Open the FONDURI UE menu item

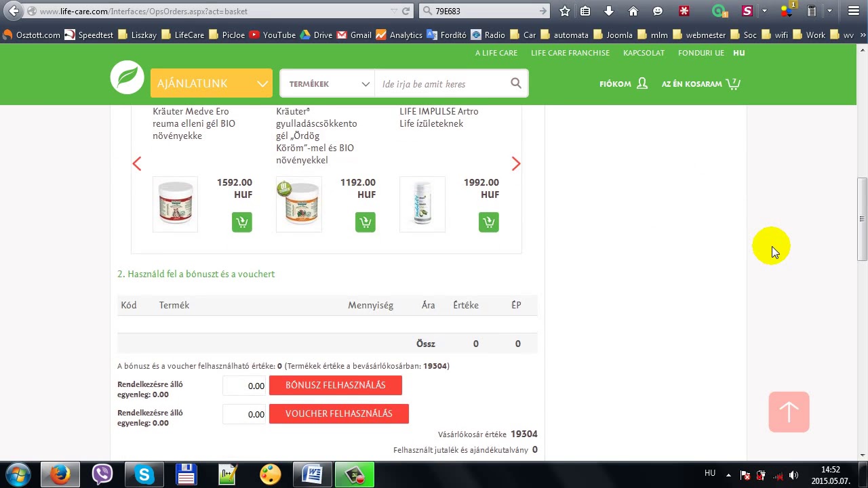pyautogui.click(x=701, y=53)
